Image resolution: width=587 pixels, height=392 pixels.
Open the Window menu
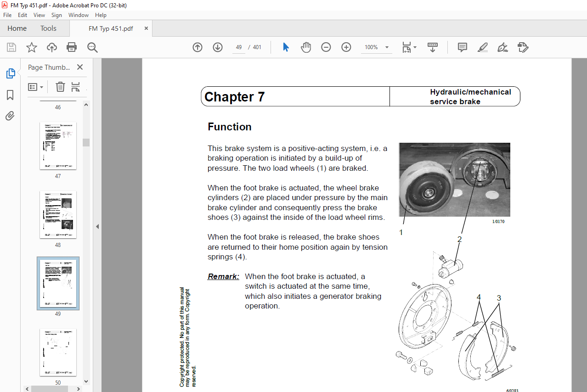point(79,15)
